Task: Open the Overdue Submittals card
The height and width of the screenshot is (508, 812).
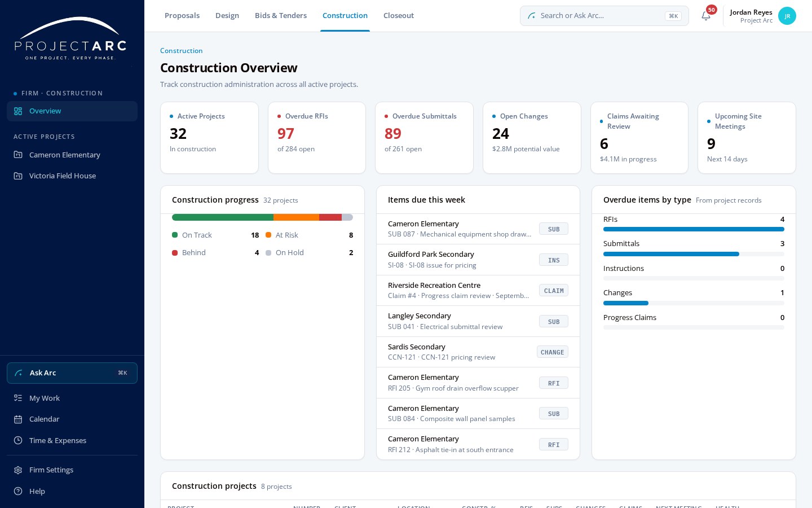Action: coord(424,138)
